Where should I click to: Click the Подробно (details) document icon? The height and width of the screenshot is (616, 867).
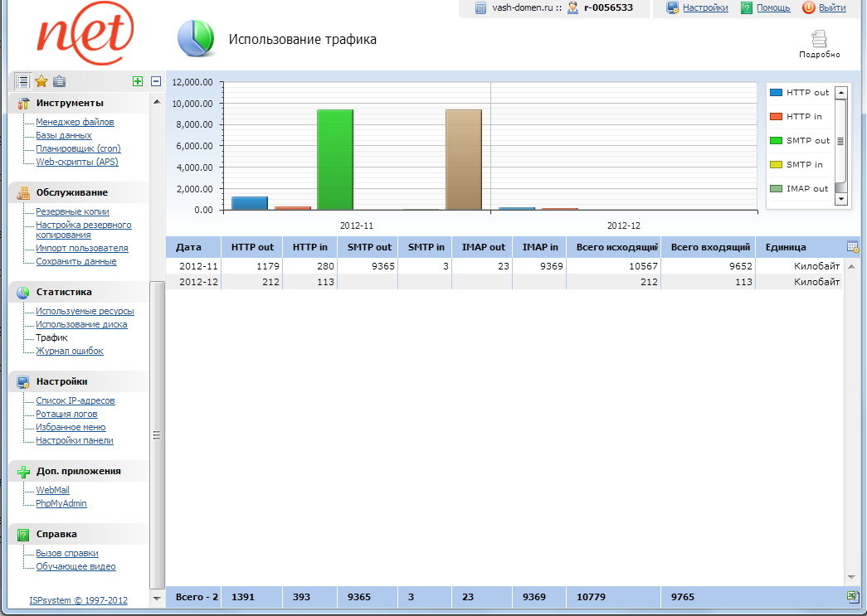click(819, 38)
